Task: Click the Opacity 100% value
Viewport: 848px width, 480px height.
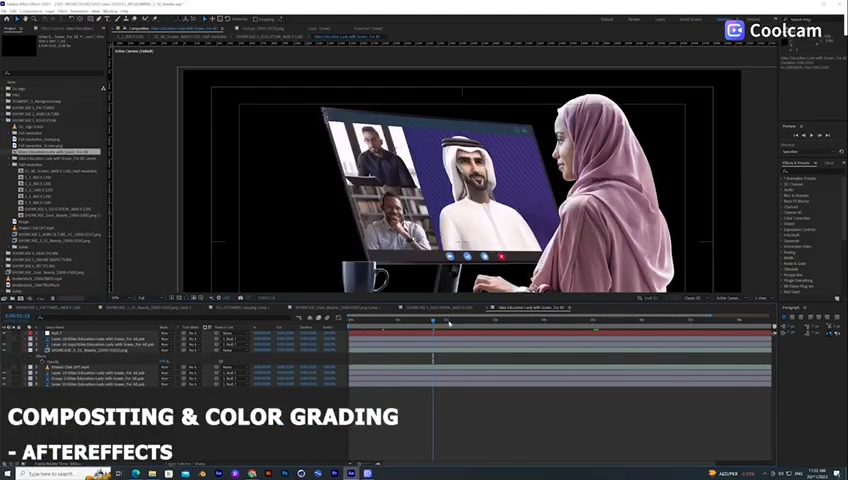Action: (163, 362)
